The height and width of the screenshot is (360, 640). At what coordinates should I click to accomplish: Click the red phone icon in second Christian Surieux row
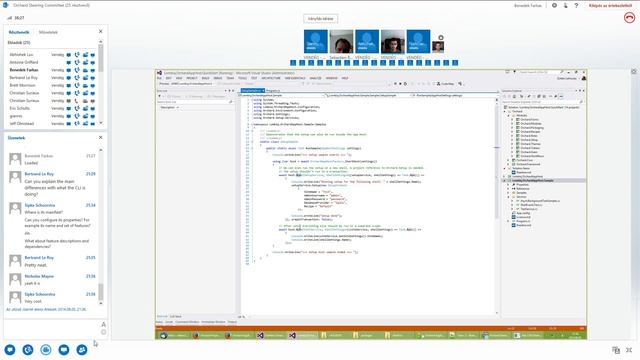click(77, 100)
